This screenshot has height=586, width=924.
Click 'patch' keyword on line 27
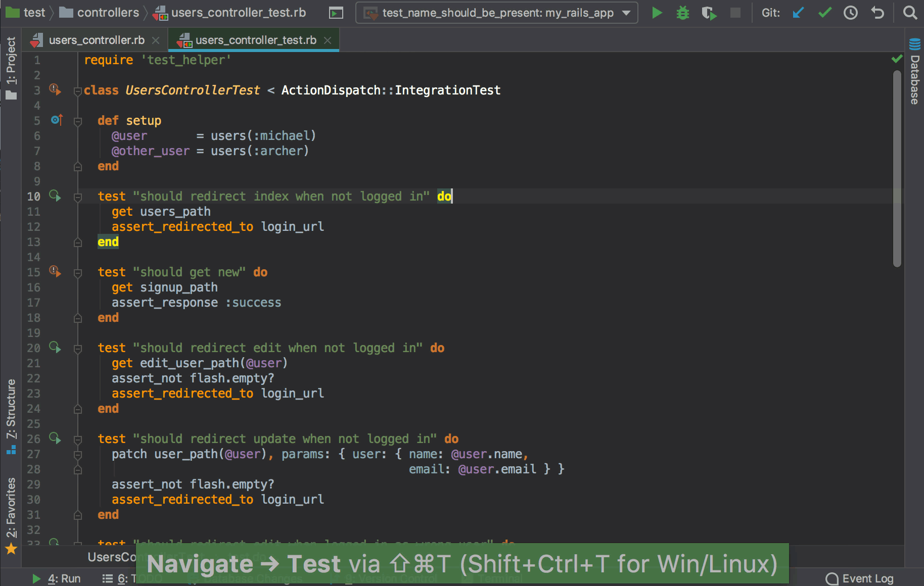pos(129,454)
